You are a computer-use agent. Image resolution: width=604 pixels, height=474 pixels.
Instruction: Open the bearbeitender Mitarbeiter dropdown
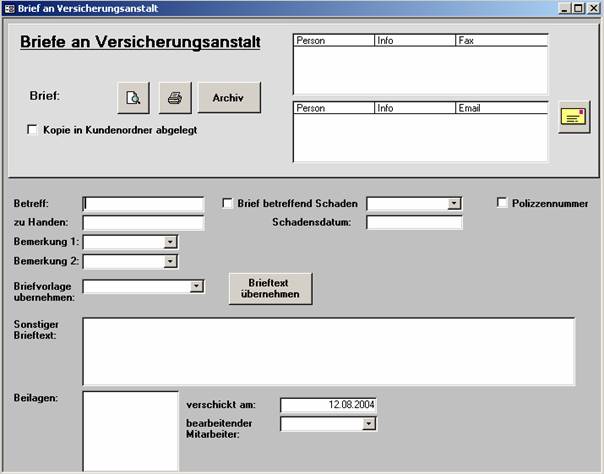coord(369,424)
